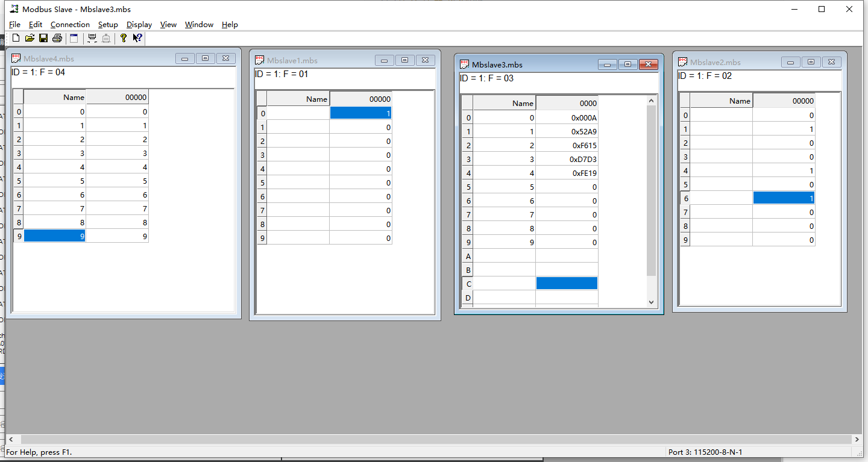Click the Mbslave1.mbs title bar text
868x462 pixels.
tap(292, 61)
